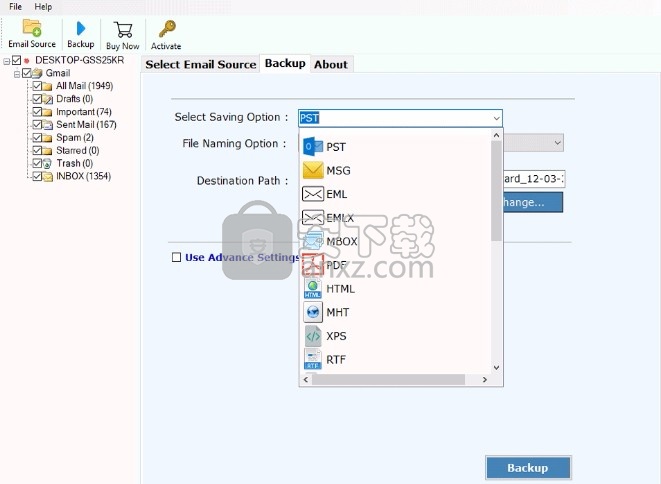661x484 pixels.
Task: Select the DESKTOP-GSS25KR root label
Action: [80, 60]
